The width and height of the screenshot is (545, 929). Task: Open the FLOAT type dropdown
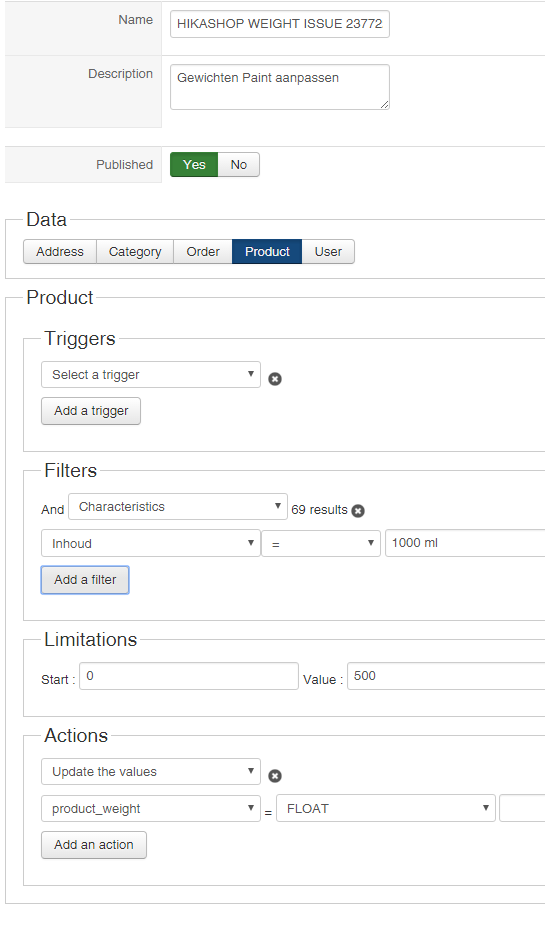pyautogui.click(x=386, y=809)
